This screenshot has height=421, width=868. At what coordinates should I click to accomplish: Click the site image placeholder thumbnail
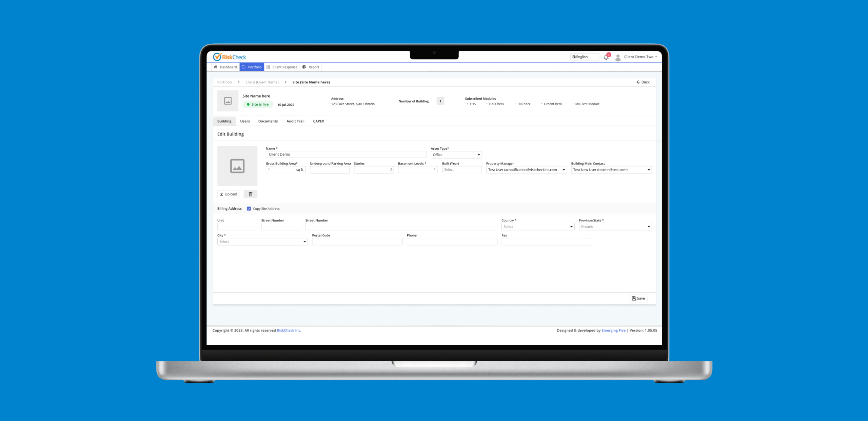[228, 101]
